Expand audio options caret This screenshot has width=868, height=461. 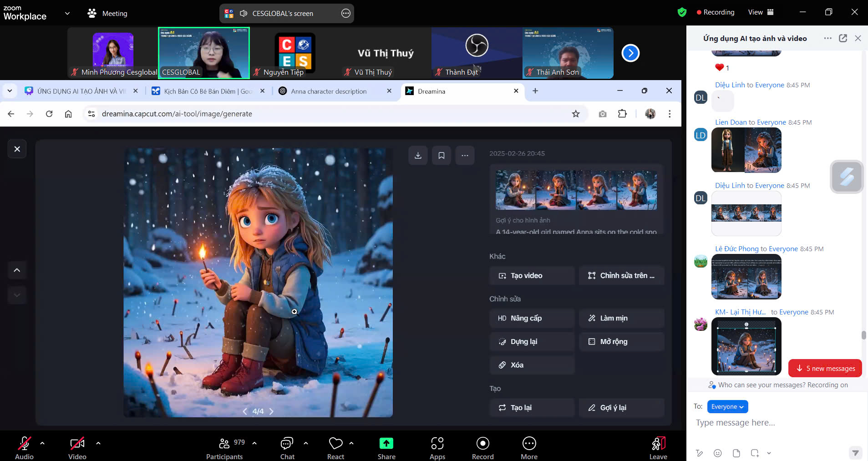[x=42, y=443]
